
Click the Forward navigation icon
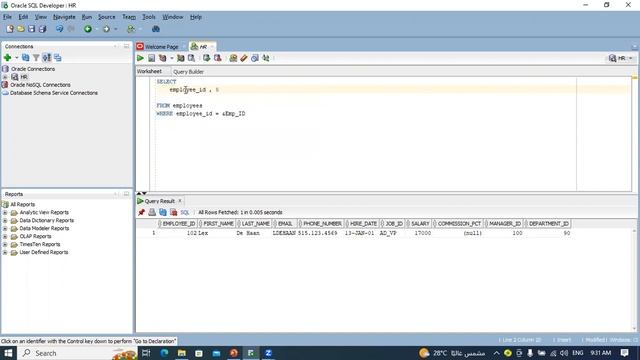pyautogui.click(x=106, y=29)
